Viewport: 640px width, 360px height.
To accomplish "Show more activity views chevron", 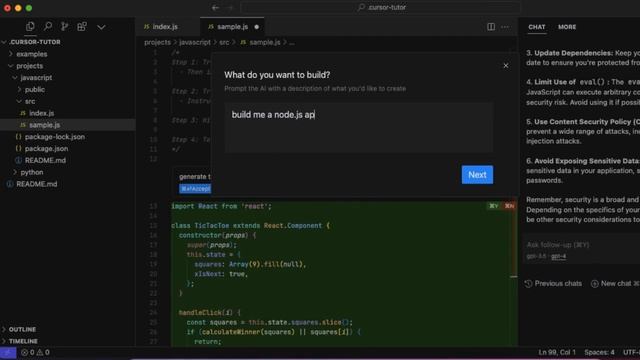I will [x=101, y=27].
